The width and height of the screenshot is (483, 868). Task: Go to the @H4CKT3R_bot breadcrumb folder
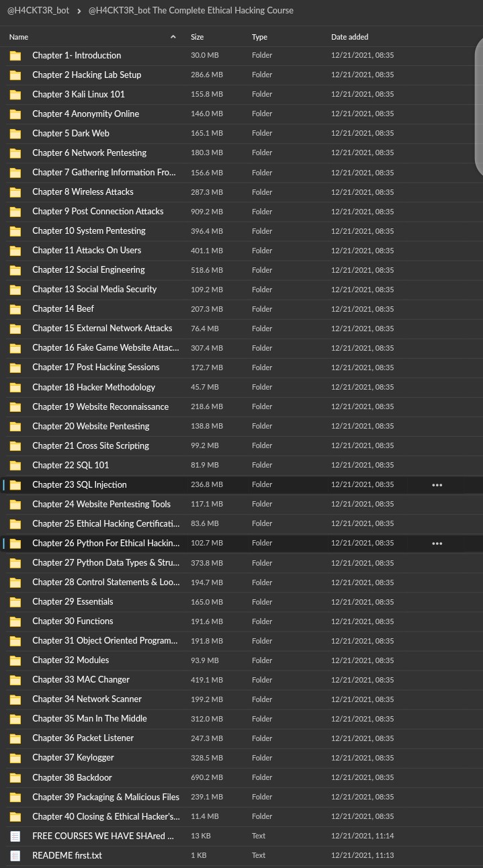(x=38, y=11)
